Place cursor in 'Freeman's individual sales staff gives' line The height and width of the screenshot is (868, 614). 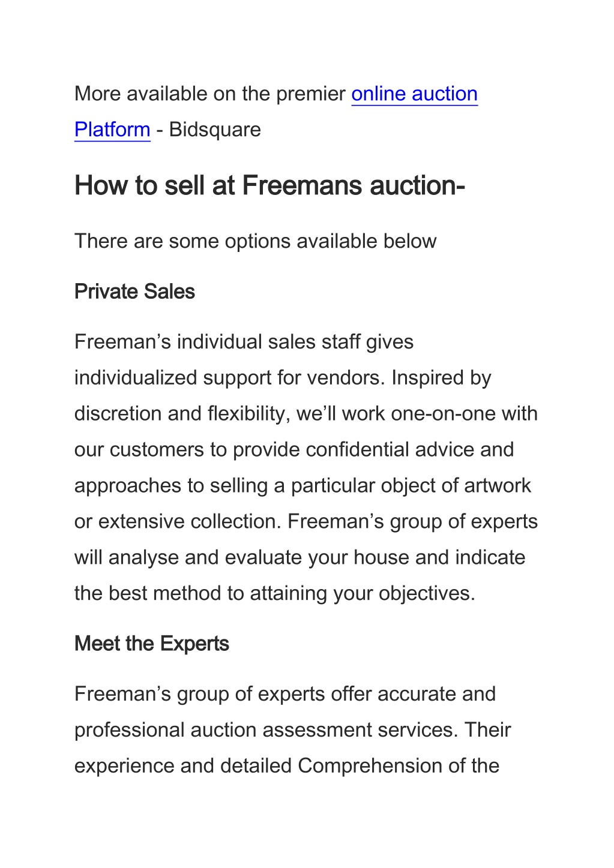click(244, 342)
